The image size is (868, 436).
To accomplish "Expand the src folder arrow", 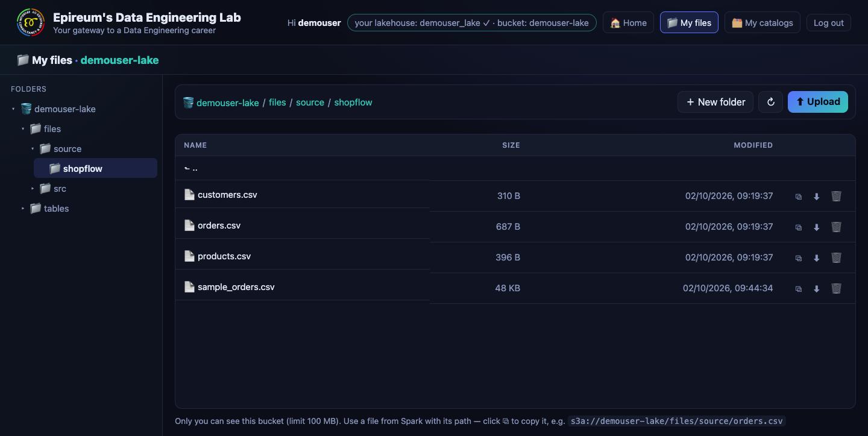I will point(33,189).
